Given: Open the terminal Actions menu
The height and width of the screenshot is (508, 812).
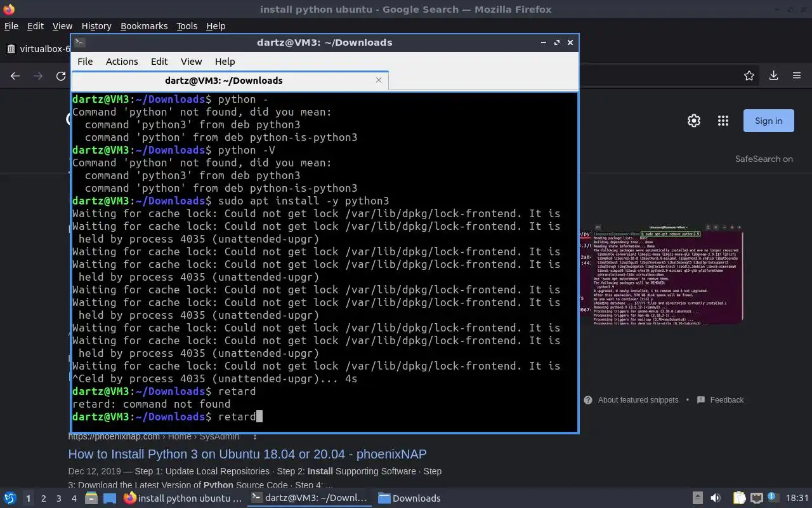Looking at the screenshot, I should click(122, 62).
